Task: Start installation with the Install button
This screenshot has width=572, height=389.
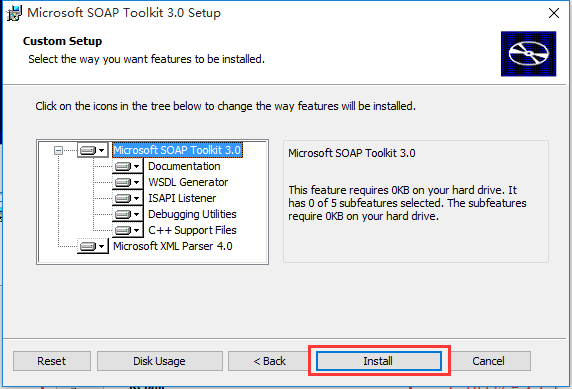Action: pyautogui.click(x=378, y=361)
